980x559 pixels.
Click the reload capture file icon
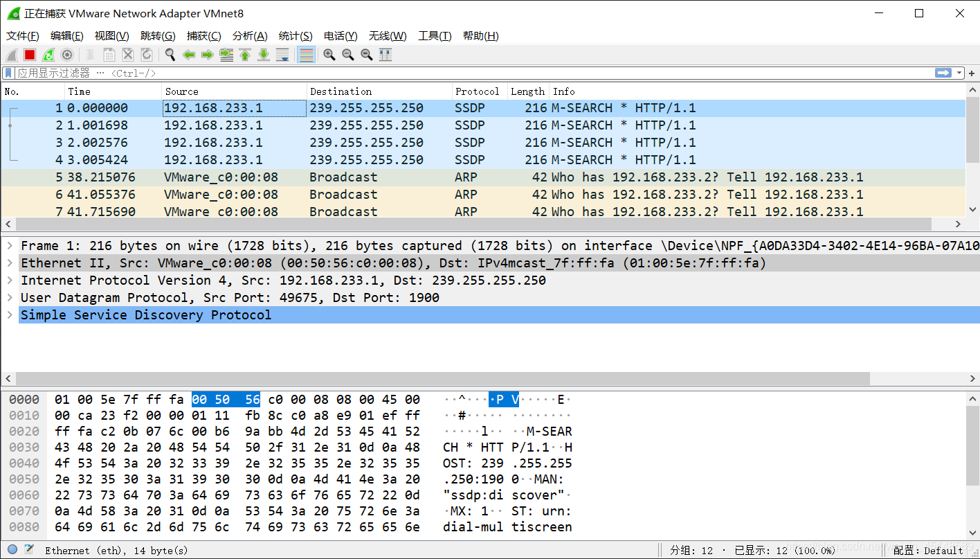pyautogui.click(x=147, y=55)
